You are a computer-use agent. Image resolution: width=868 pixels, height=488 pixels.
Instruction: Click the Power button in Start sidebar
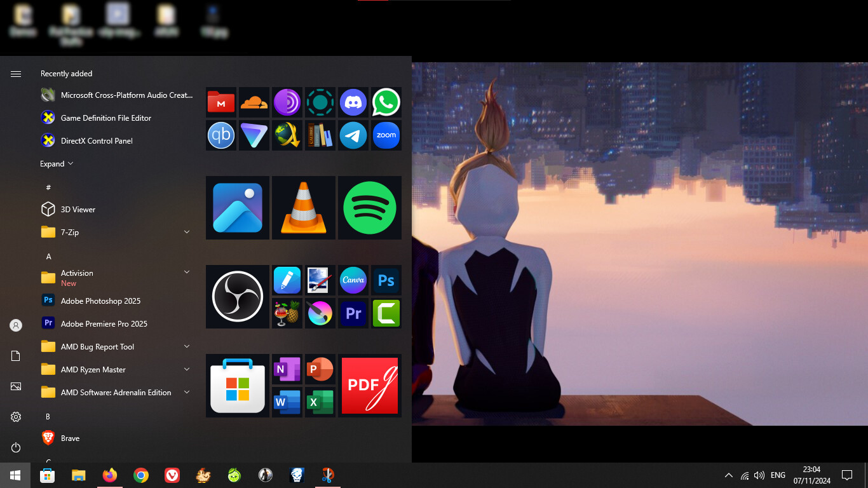coord(16,448)
